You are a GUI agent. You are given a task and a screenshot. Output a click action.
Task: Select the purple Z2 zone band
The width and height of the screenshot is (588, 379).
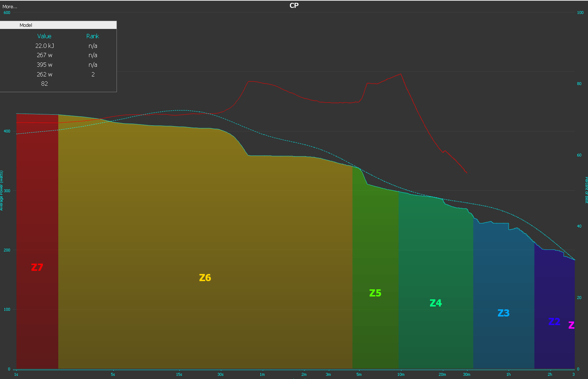pyautogui.click(x=554, y=321)
